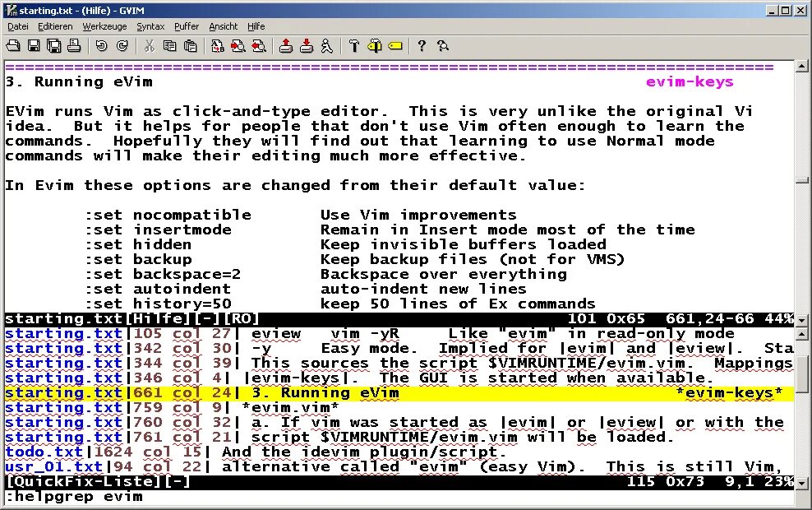Open the Syntax menu
Viewport: 812px width, 510px height.
pyautogui.click(x=150, y=26)
